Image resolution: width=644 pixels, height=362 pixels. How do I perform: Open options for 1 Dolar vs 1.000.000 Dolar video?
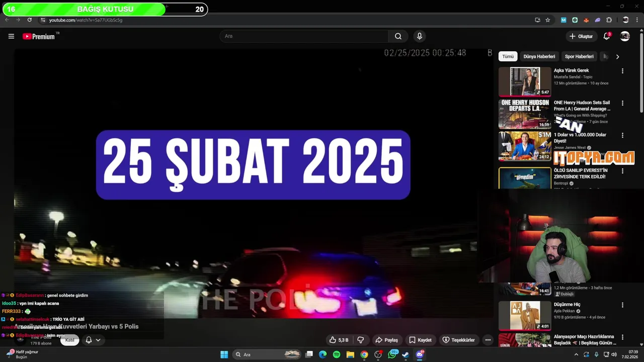pos(622,135)
